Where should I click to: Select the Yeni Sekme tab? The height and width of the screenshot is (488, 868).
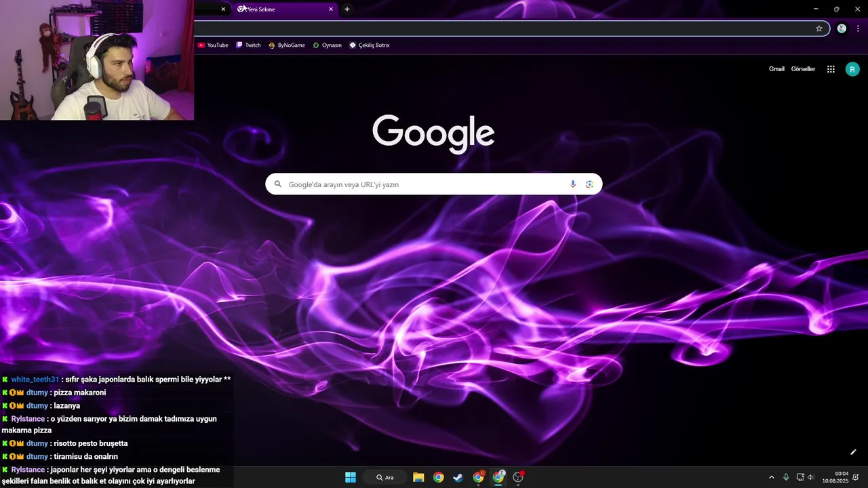(x=285, y=9)
